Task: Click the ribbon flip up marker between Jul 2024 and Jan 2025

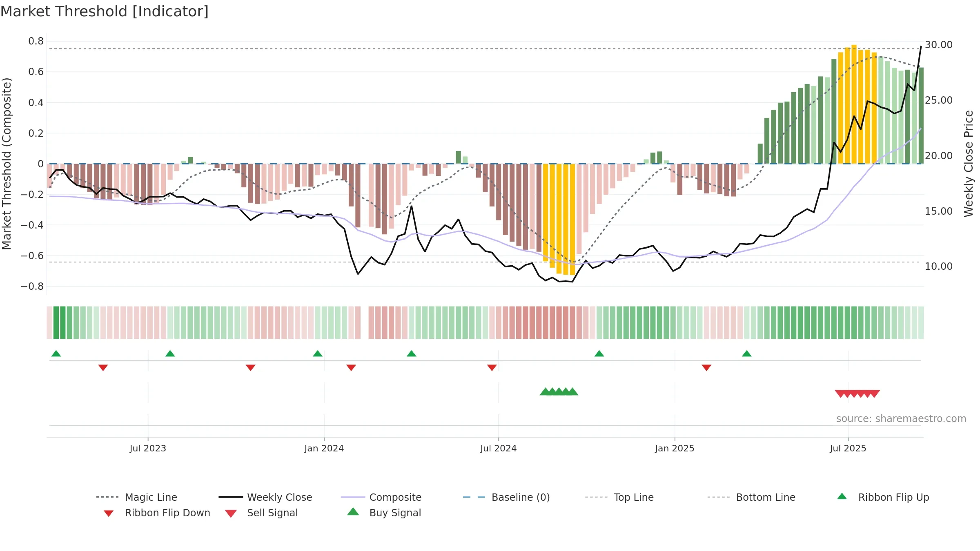Action: point(599,353)
